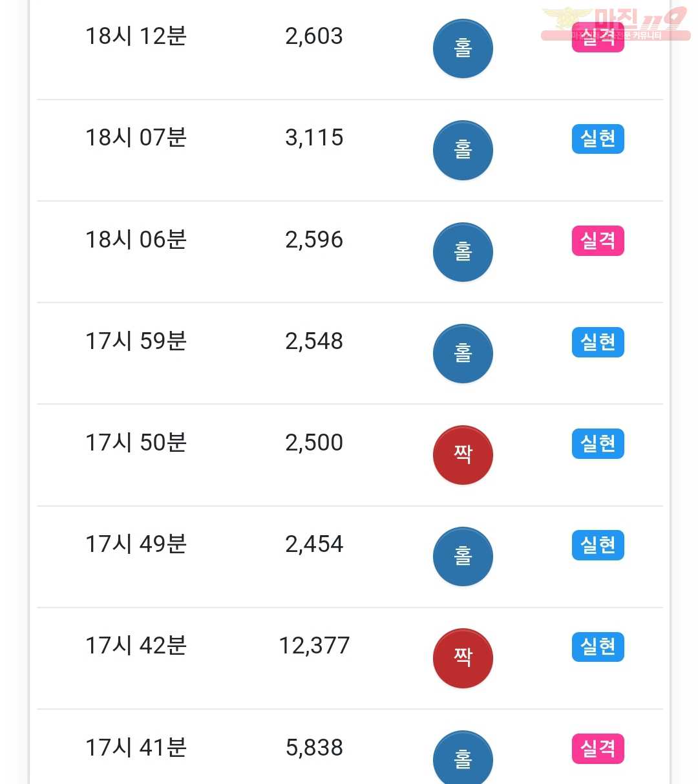Select the 실현 badge in 17시 59분 row
This screenshot has height=784, width=698.
pos(598,342)
